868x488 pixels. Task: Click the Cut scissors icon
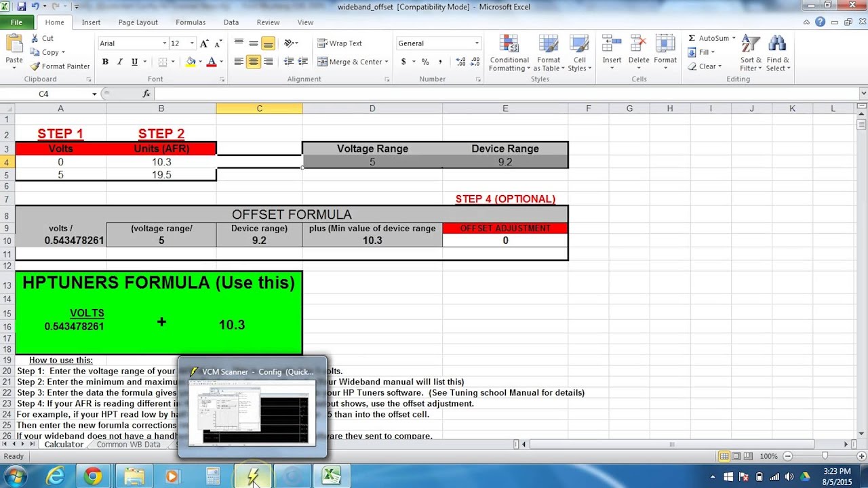tap(34, 39)
